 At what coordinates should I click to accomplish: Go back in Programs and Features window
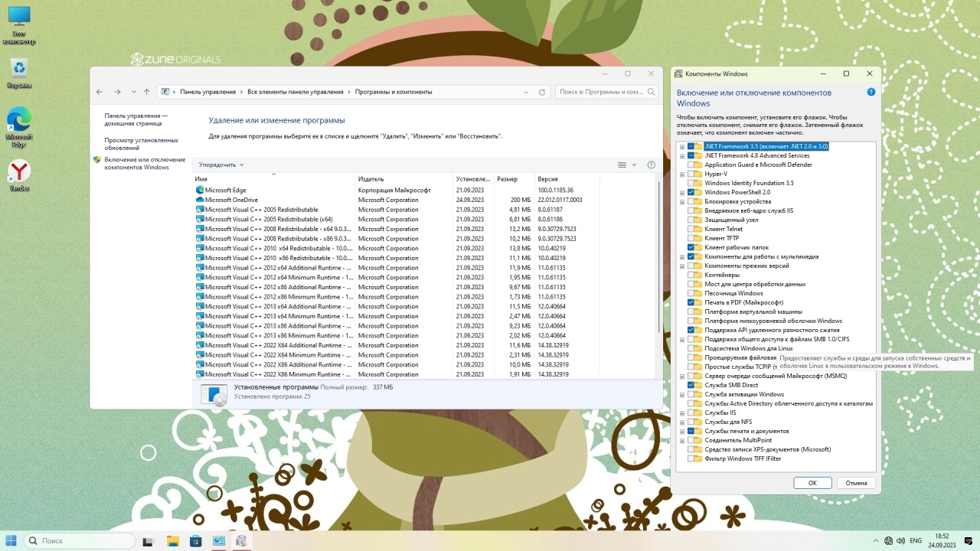[x=100, y=92]
